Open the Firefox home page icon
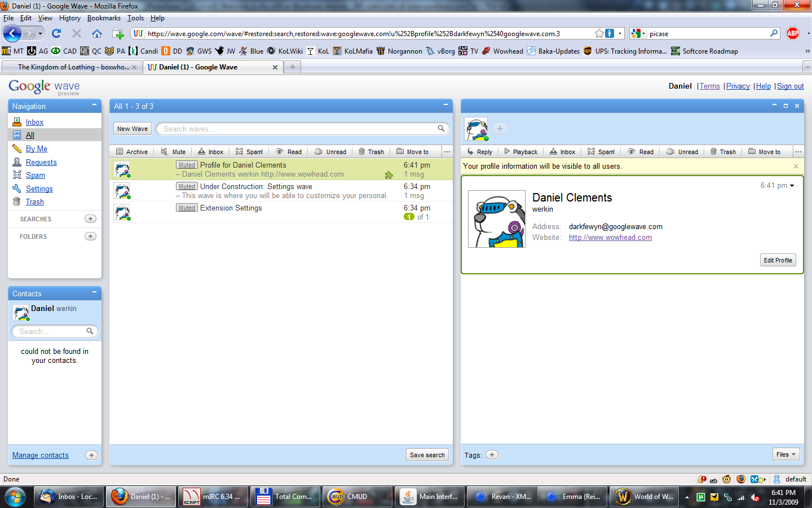The image size is (812, 508). point(97,33)
